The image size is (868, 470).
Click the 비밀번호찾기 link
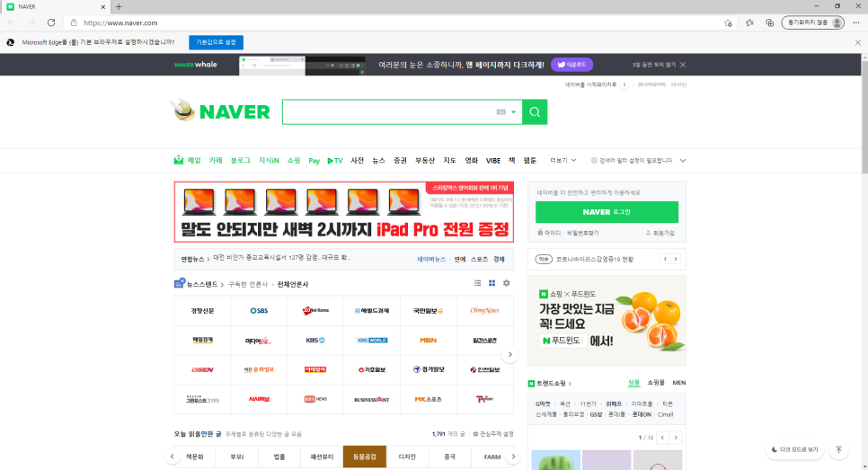click(583, 233)
